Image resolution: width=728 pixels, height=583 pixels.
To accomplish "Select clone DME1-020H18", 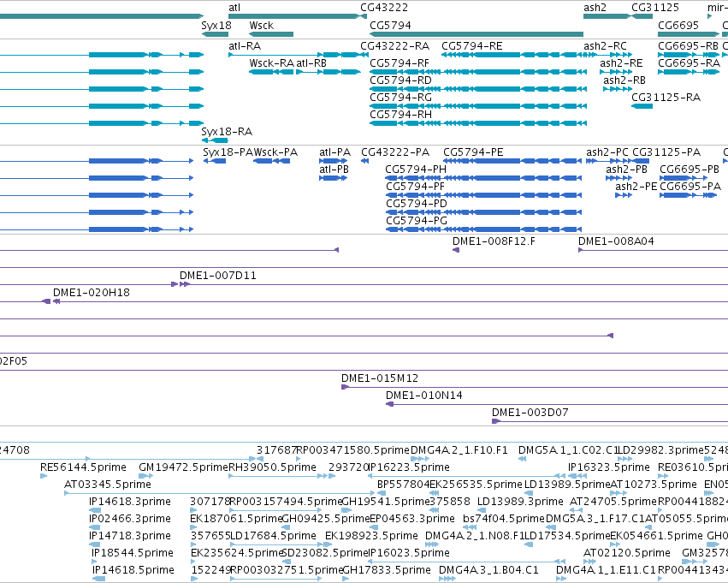I will [x=92, y=293].
